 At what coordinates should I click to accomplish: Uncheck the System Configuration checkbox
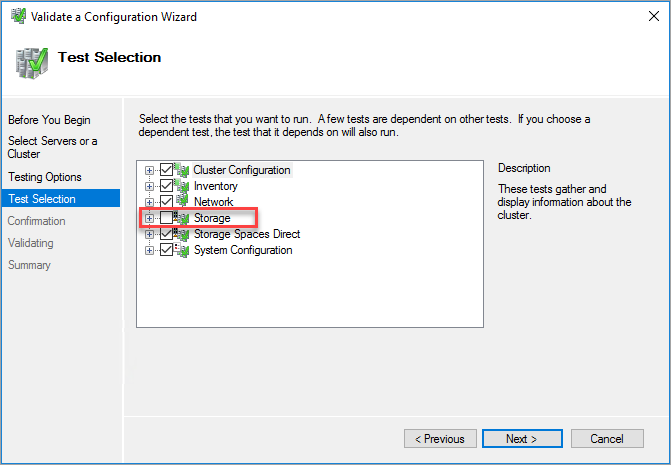[x=166, y=250]
